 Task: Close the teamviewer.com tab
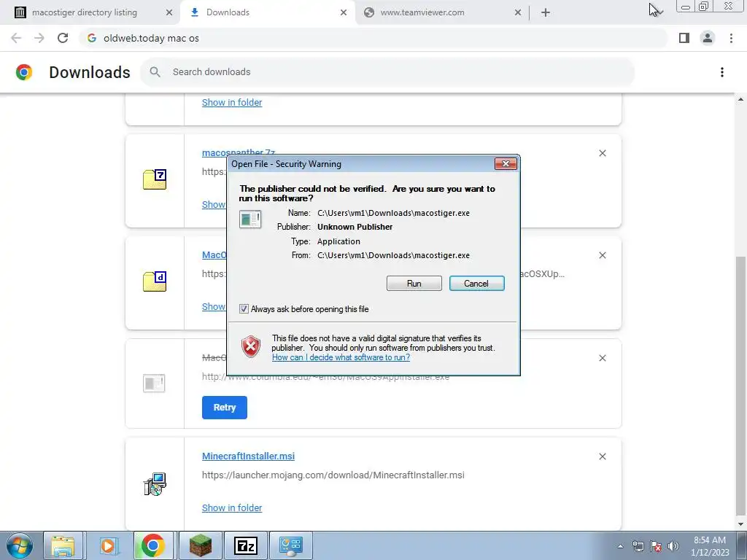518,12
